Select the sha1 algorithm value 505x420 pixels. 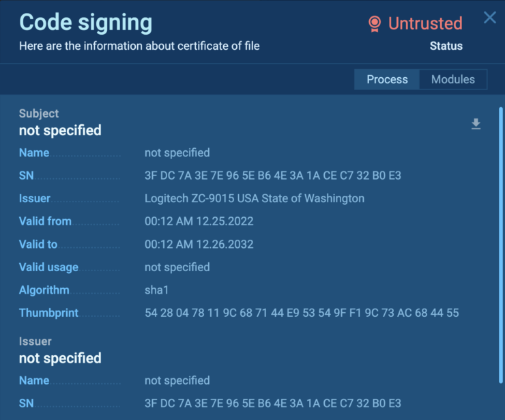tap(156, 290)
